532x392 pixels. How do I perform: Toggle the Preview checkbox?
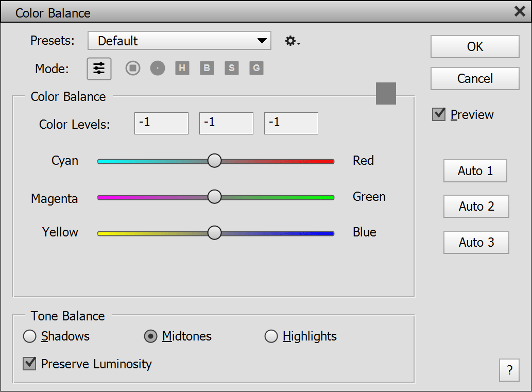pos(439,114)
